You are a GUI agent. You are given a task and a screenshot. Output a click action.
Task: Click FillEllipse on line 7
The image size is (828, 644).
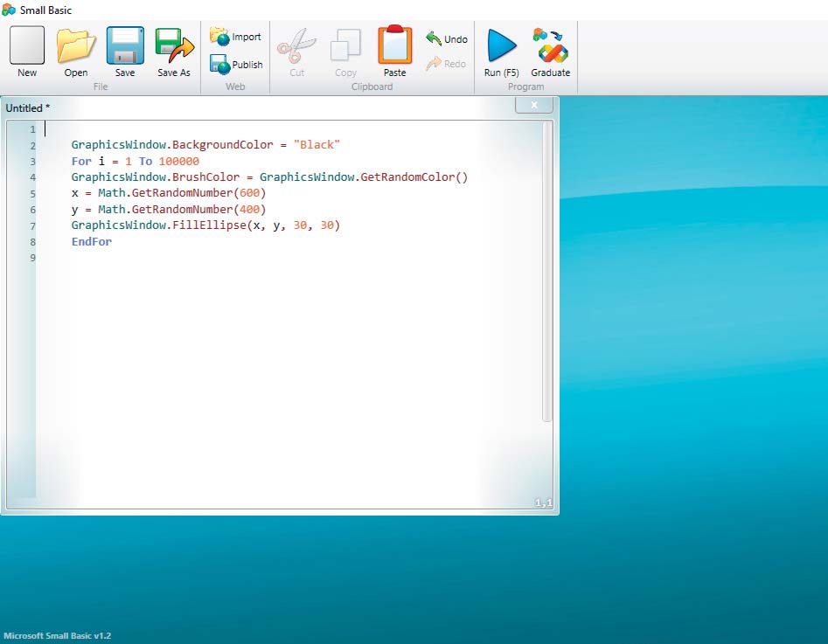coord(209,225)
